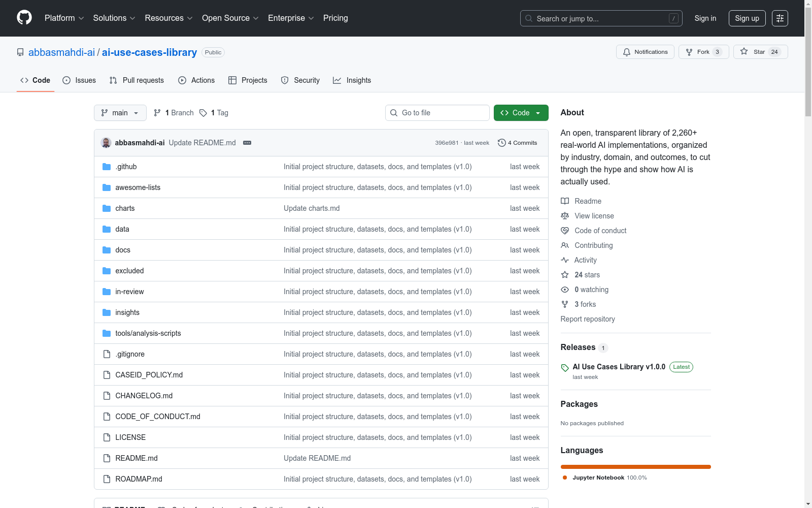This screenshot has height=508, width=812.
Task: Click the Jupyter Notebook language bar
Action: click(636, 467)
